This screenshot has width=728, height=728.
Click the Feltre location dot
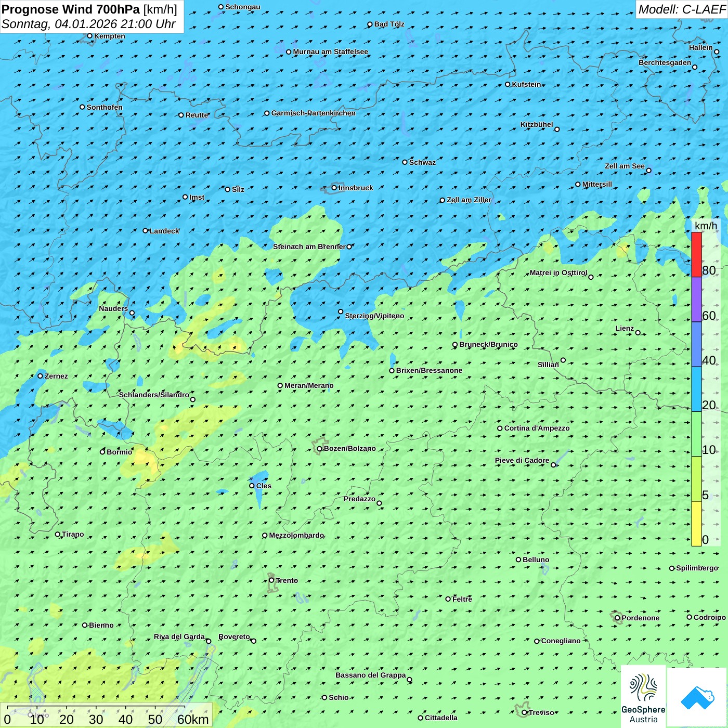448,599
